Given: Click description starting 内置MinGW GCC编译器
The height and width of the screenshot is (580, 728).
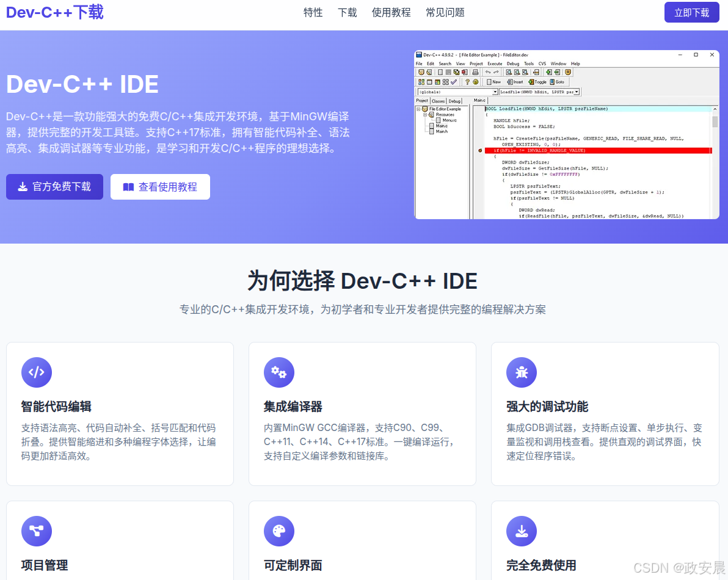Looking at the screenshot, I should pos(359,442).
